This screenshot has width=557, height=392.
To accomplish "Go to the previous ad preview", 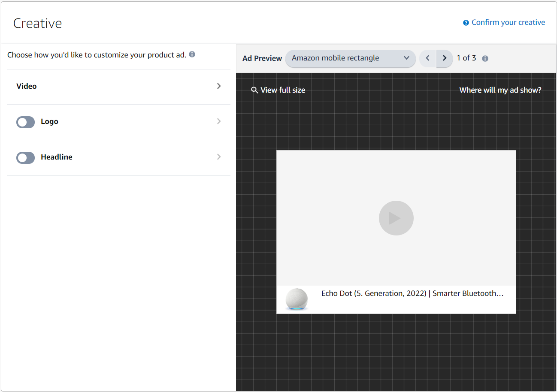I will 428,58.
